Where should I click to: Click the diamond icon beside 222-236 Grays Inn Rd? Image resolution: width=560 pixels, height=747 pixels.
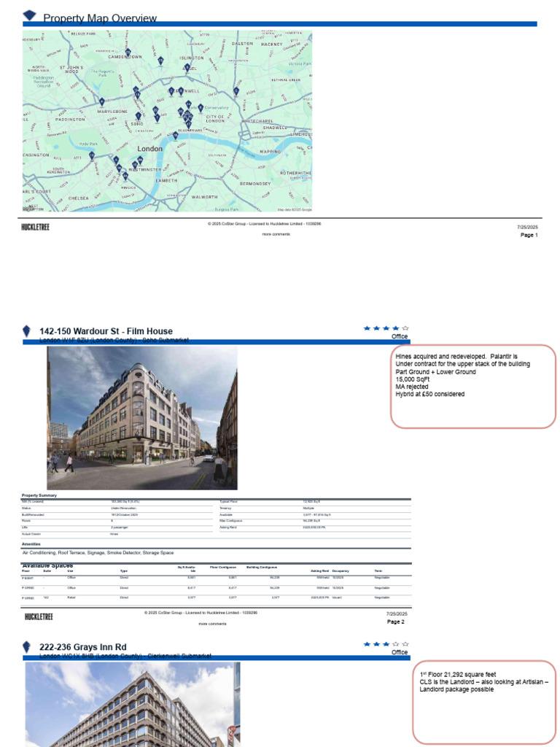click(x=27, y=646)
